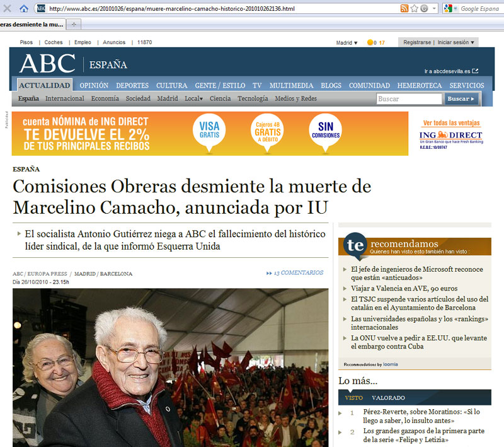This screenshot has height=447, width=504.
Task: Click the Stop loading X icon
Action: (x=8, y=8)
